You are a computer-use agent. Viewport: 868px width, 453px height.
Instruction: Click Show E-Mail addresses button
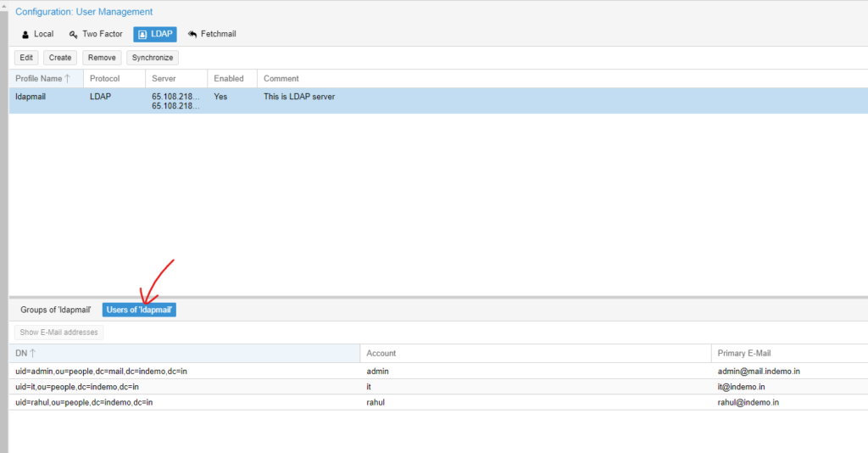58,333
